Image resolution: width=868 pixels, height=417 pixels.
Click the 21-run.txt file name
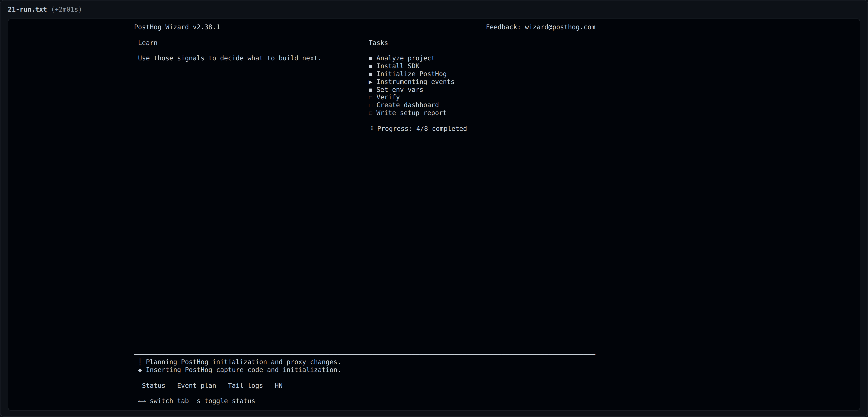tap(27, 10)
